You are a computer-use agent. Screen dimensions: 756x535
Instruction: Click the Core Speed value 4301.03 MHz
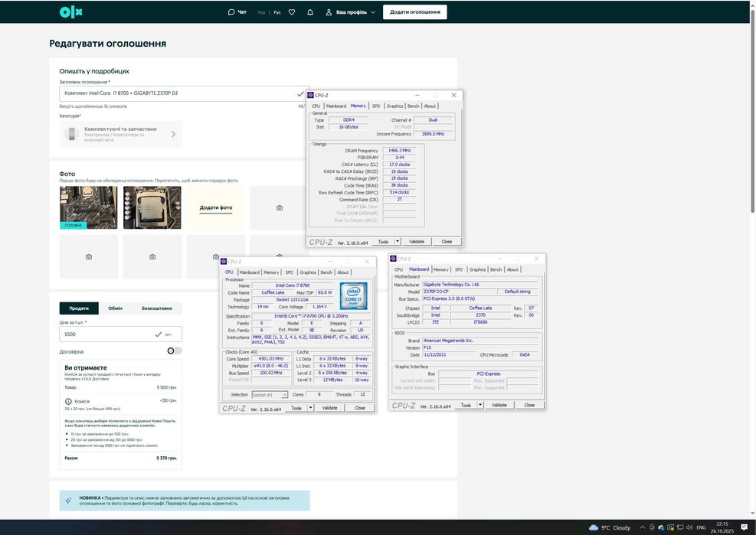point(270,359)
